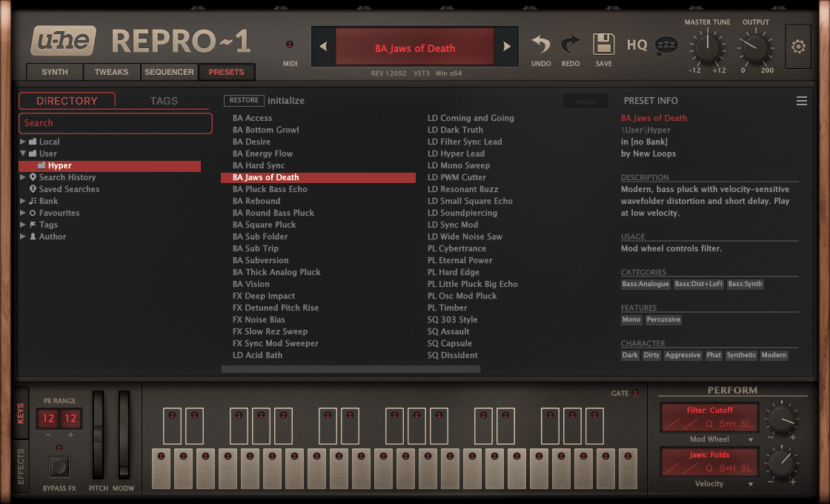Toggle the zzz sleep mode icon
Viewport: 830px width, 504px height.
pyautogui.click(x=666, y=45)
